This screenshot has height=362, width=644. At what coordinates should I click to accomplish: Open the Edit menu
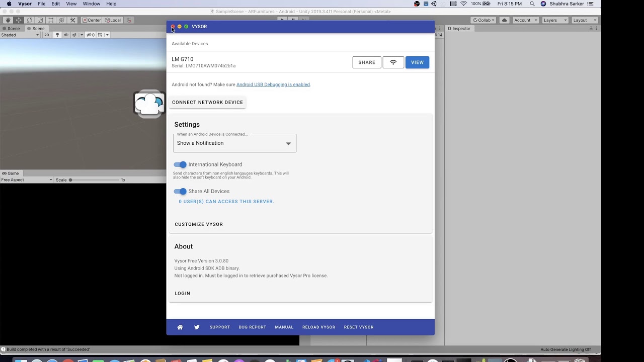[x=56, y=4]
